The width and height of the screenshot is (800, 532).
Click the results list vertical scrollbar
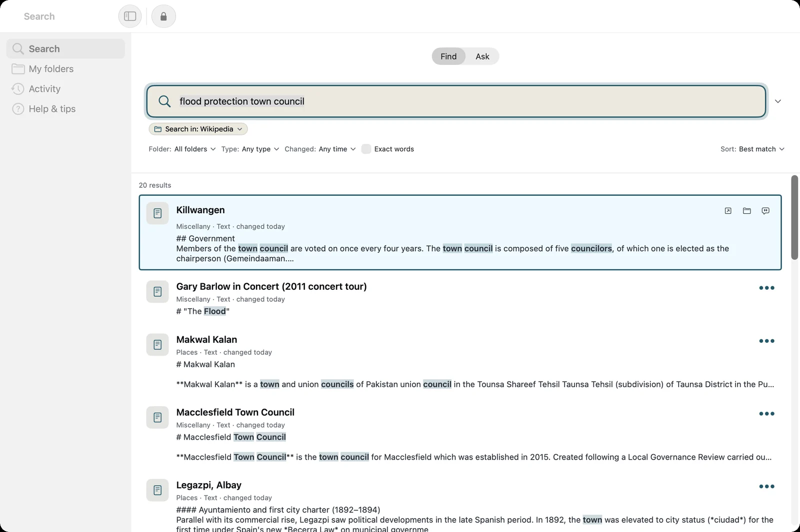coord(794,217)
